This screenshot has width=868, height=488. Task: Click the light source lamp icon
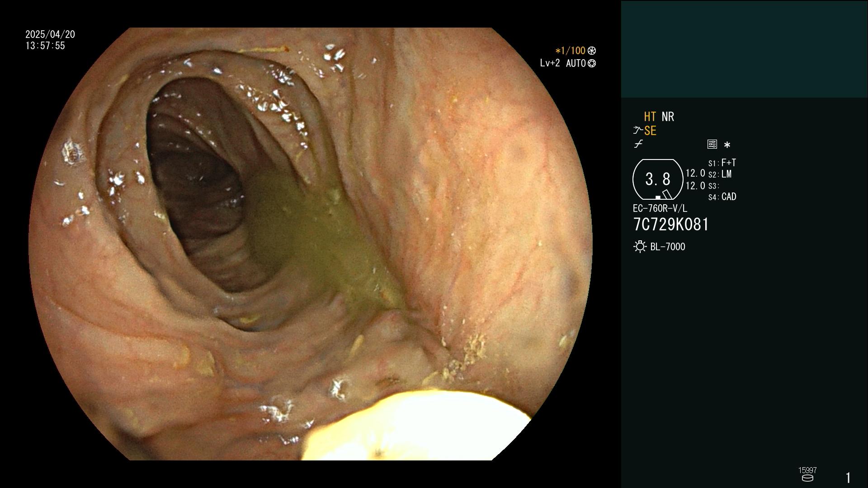640,247
